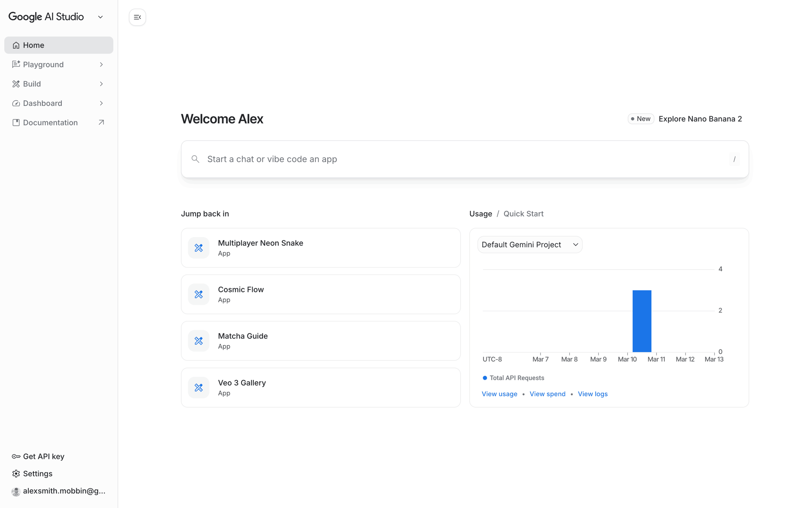
Task: Click the Documentation book icon
Action: (16, 122)
